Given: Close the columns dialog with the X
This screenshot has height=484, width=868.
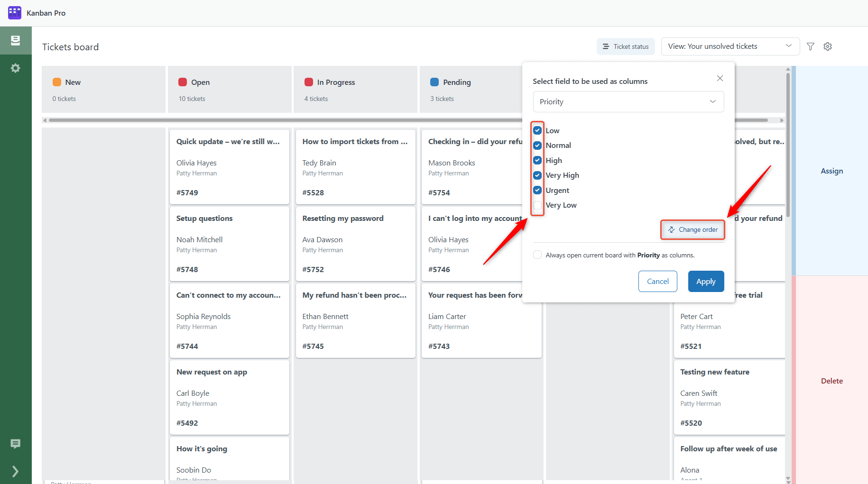Looking at the screenshot, I should click(x=720, y=78).
